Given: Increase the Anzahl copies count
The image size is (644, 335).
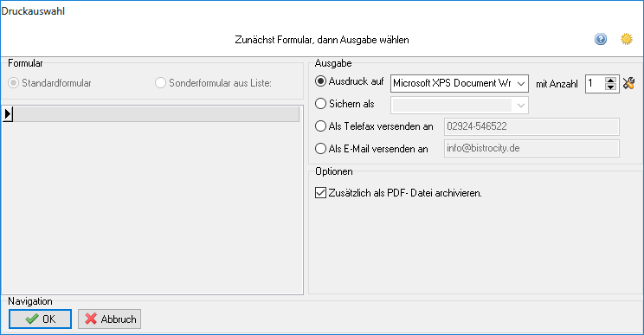Looking at the screenshot, I should pos(611,80).
